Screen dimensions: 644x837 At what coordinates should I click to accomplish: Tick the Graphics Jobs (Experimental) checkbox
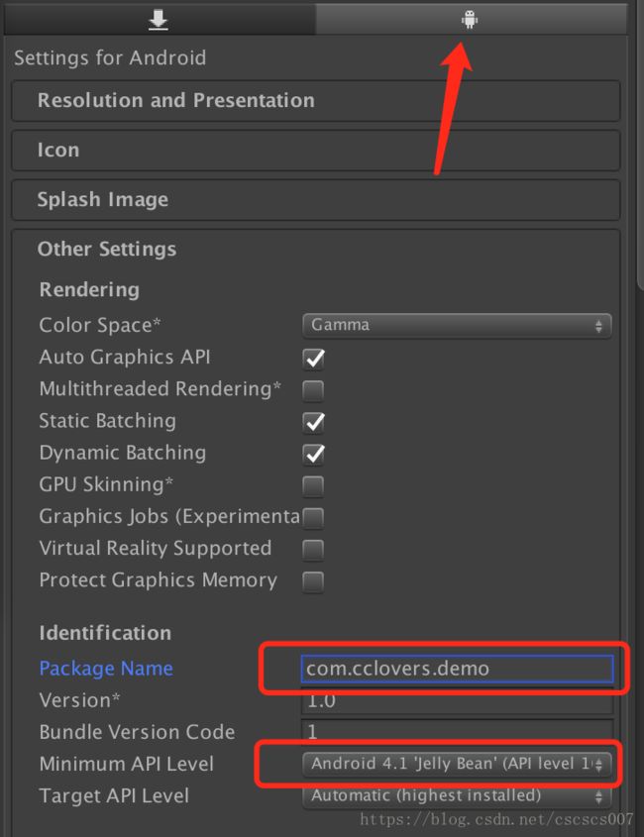313,518
